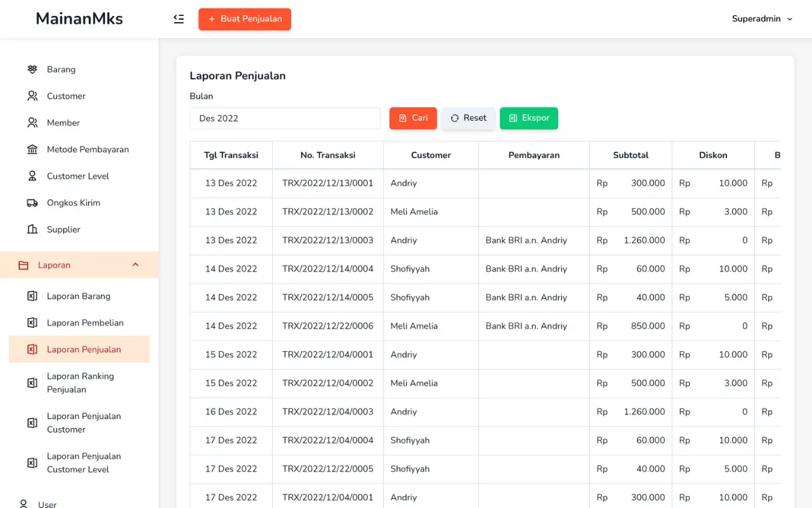Click the Tgl Transaksi column header
Image resolution: width=812 pixels, height=508 pixels.
click(231, 155)
